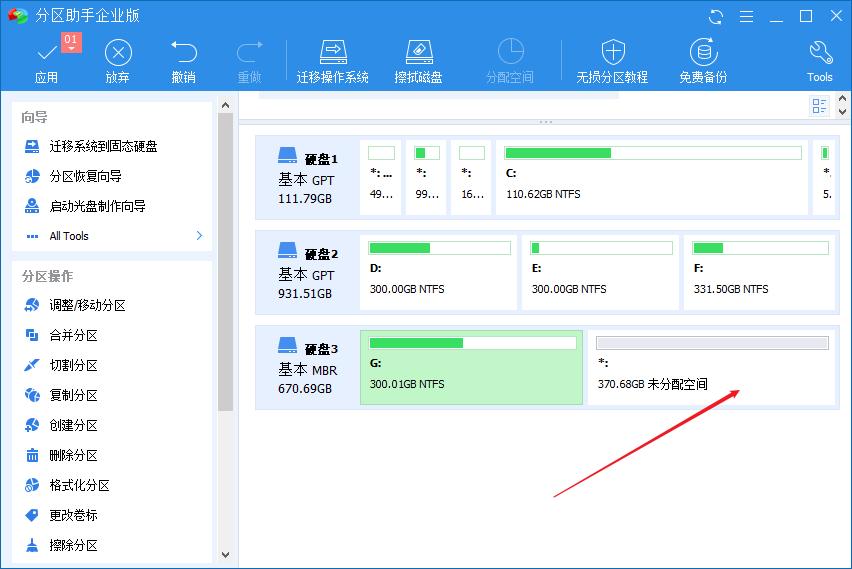Select the 49… small partition on 硬盘1
The height and width of the screenshot is (569, 852).
click(381, 177)
